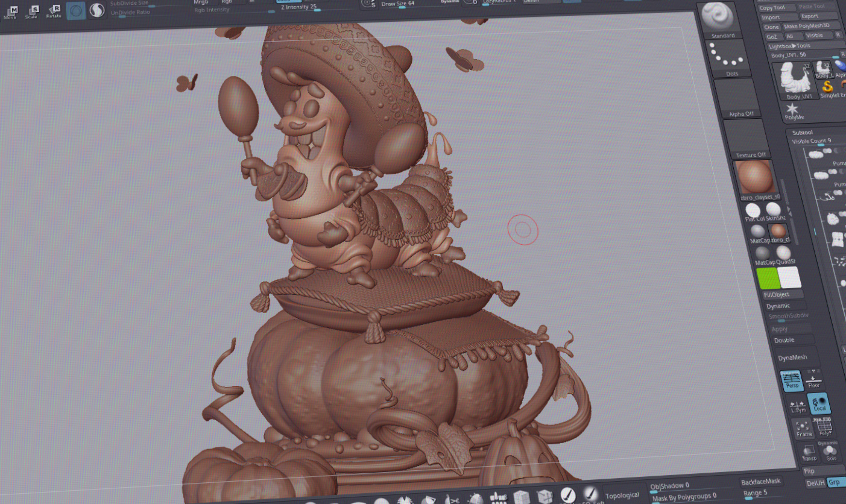Toggle the sphere icon next to Rotate
Viewport: 846px width, 504px height.
click(97, 10)
